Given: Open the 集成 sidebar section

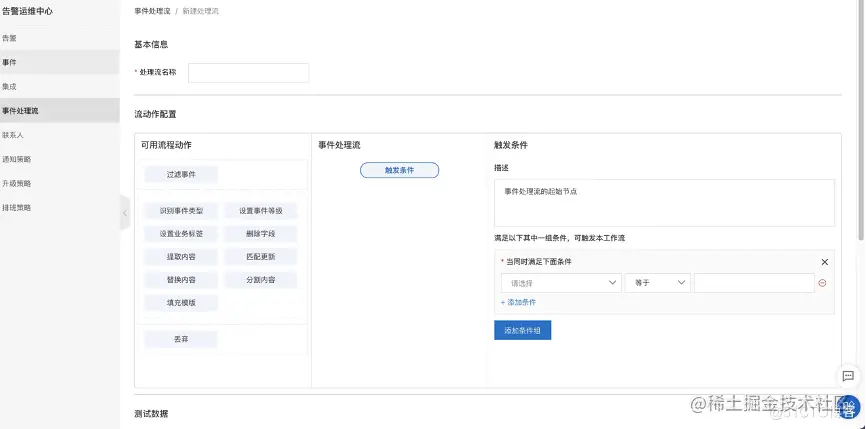Looking at the screenshot, I should [x=60, y=87].
